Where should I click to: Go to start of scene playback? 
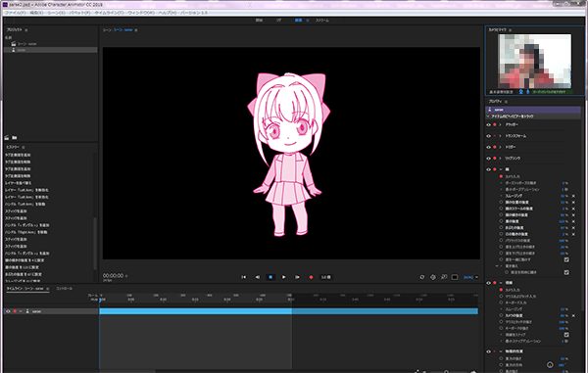pyautogui.click(x=244, y=277)
